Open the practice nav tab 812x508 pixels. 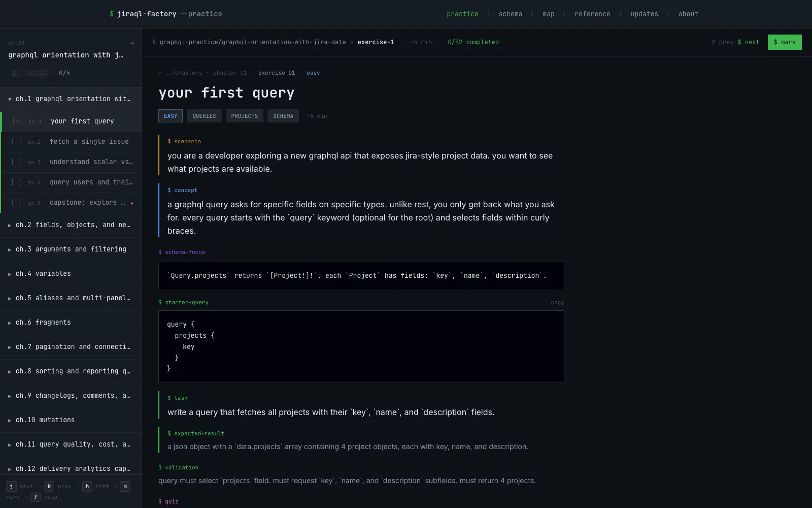[x=462, y=14]
